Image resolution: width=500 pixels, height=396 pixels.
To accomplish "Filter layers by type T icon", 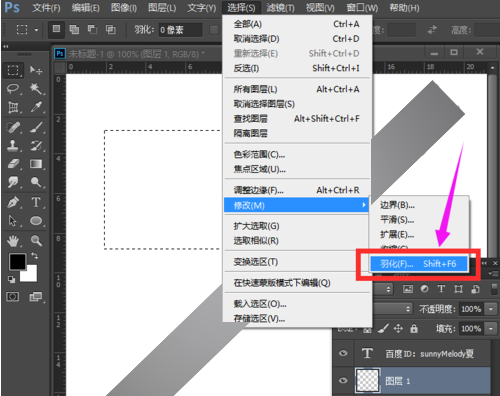I will 441,289.
